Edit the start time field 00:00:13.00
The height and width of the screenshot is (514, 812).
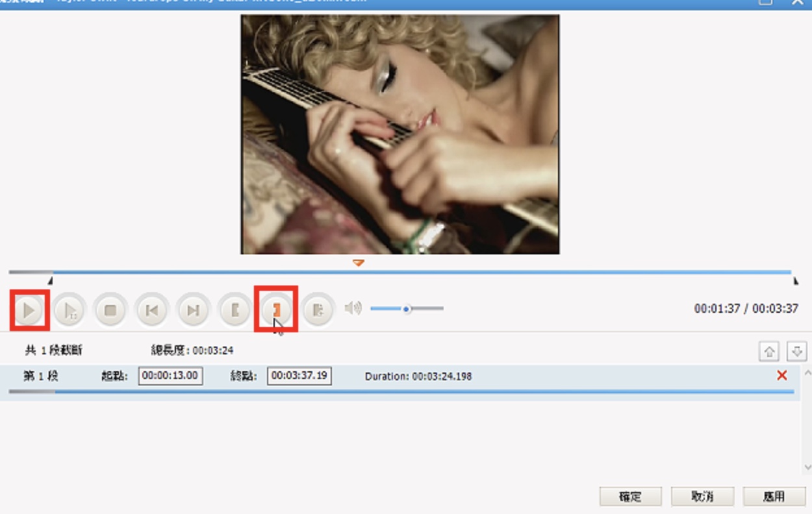tap(170, 376)
